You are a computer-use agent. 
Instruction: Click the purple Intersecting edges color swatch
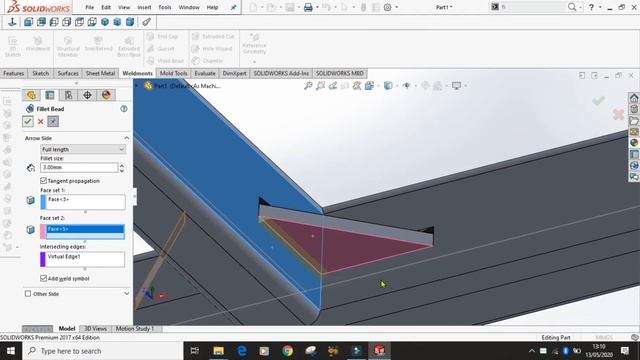[x=43, y=260]
